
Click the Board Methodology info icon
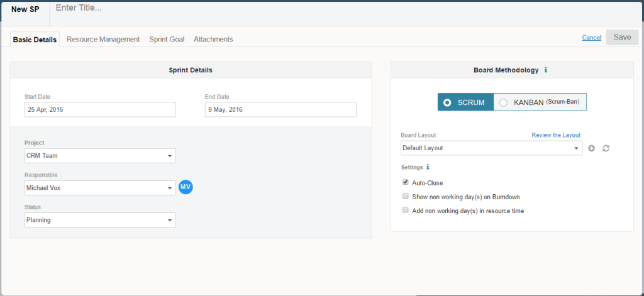coord(545,70)
